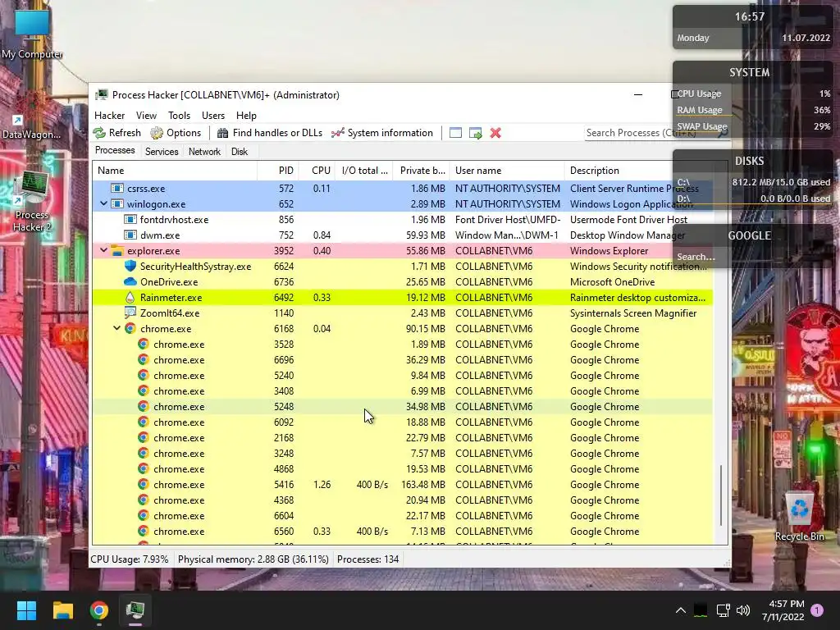Image resolution: width=840 pixels, height=630 pixels.
Task: Click Physical memory status bar entry
Action: [253, 559]
